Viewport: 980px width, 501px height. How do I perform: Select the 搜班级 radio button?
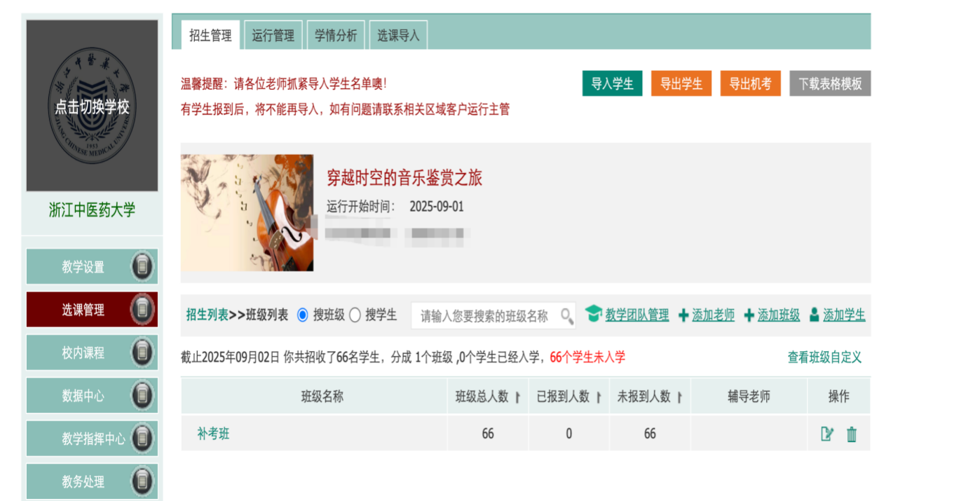[x=303, y=315]
